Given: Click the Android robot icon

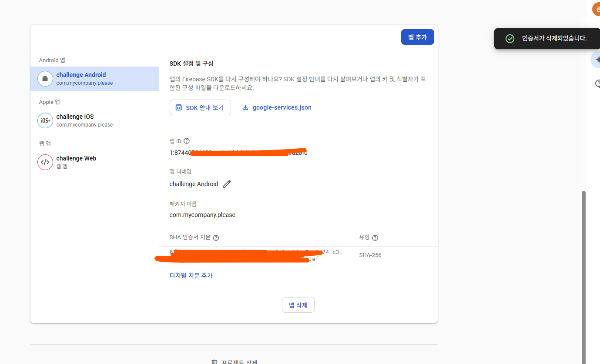Looking at the screenshot, I should click(x=45, y=79).
